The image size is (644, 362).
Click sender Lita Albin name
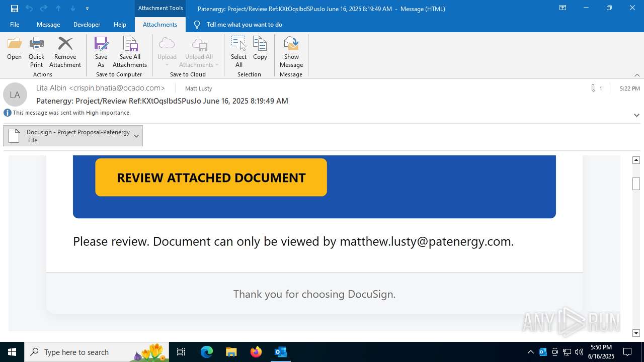click(x=101, y=88)
